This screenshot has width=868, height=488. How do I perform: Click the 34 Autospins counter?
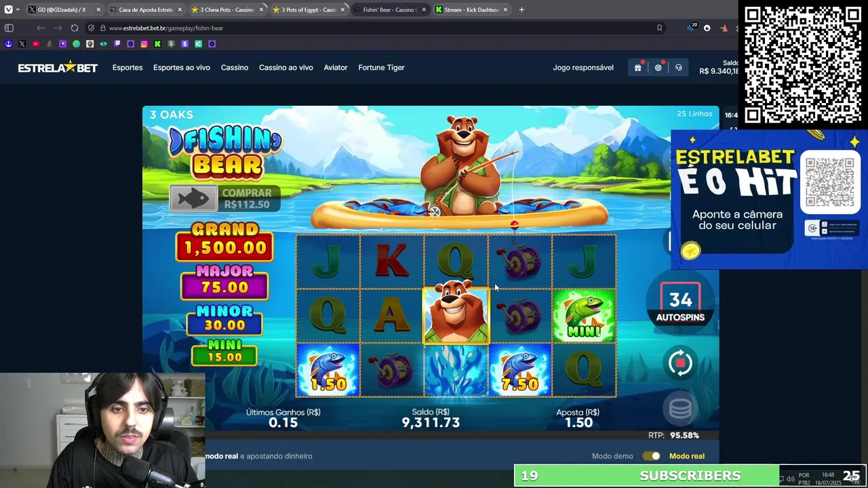point(680,302)
